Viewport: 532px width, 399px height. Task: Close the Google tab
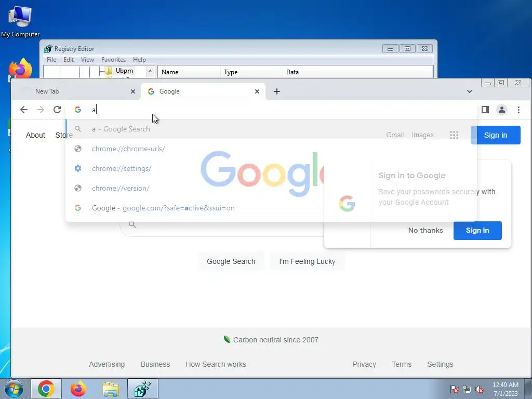click(x=257, y=91)
